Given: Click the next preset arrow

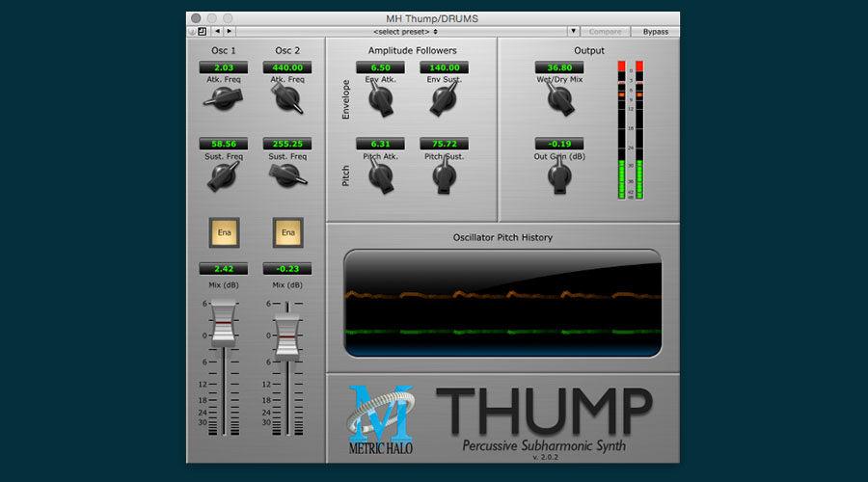Looking at the screenshot, I should [x=230, y=31].
